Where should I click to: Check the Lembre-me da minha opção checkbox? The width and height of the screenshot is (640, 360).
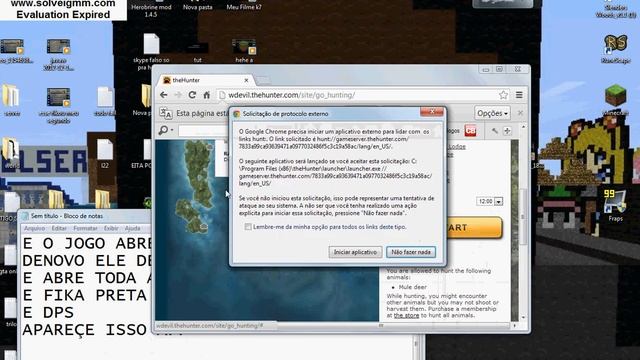point(248,227)
